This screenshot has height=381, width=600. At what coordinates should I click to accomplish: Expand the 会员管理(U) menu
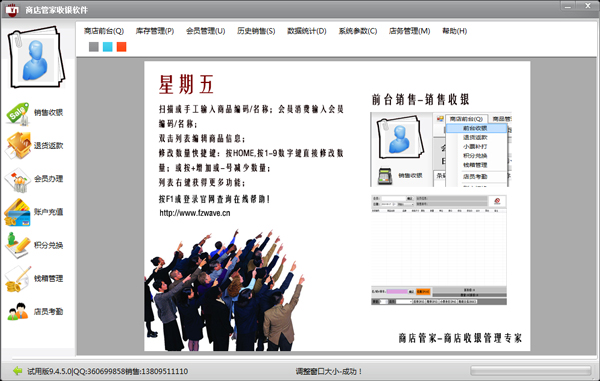coord(205,31)
